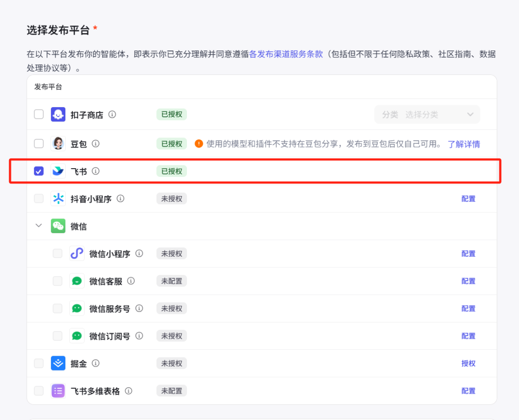Click 未授权 badge in 微信订阅号 row
519x420 pixels.
tap(172, 336)
